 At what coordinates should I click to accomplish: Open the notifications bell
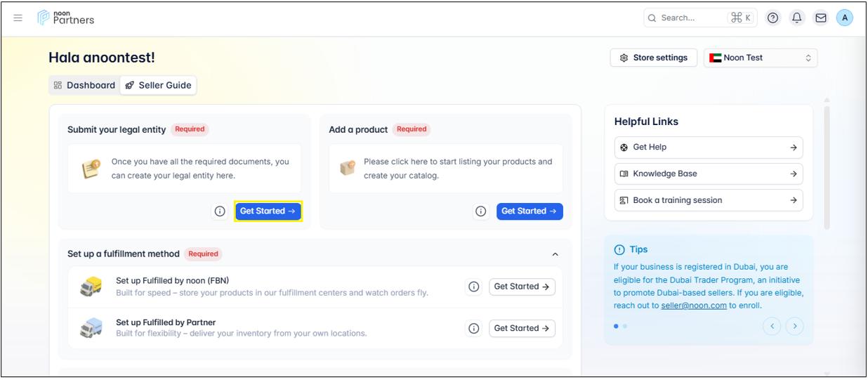point(797,18)
